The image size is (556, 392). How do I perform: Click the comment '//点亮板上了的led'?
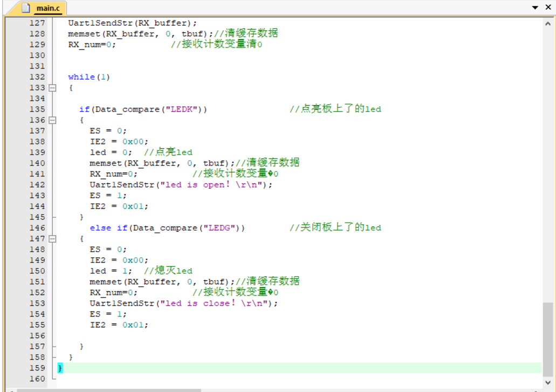click(x=335, y=109)
